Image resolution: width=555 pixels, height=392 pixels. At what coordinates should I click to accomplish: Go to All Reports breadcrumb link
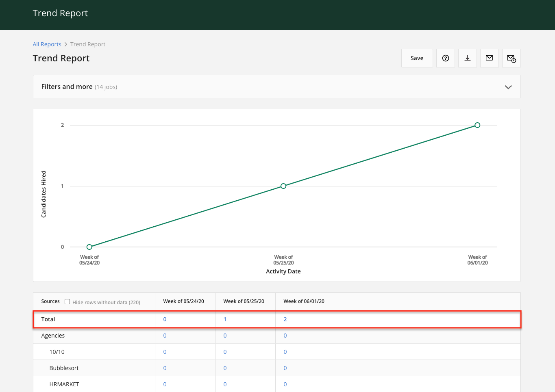tap(47, 44)
